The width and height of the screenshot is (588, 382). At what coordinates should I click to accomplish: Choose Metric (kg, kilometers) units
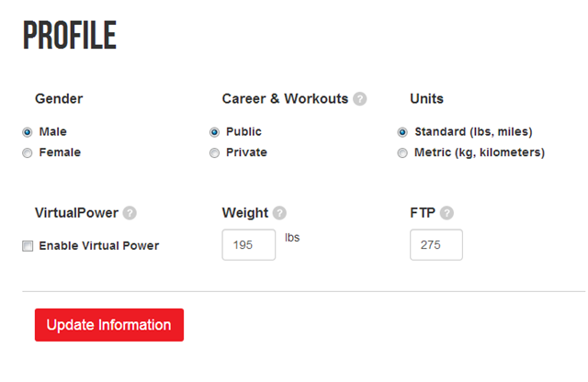click(402, 153)
